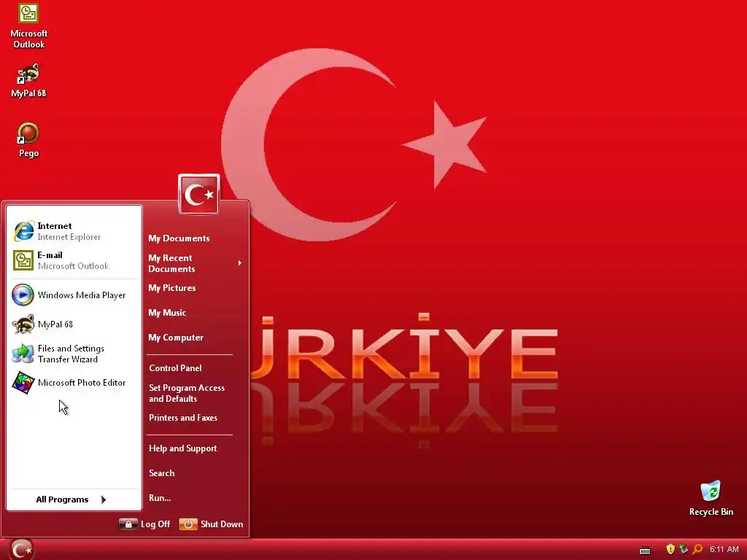Click the magnifier tray icon
This screenshot has width=747, height=560.
697,549
